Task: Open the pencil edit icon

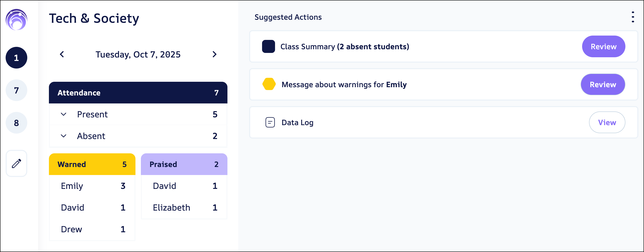Action: coord(16,164)
